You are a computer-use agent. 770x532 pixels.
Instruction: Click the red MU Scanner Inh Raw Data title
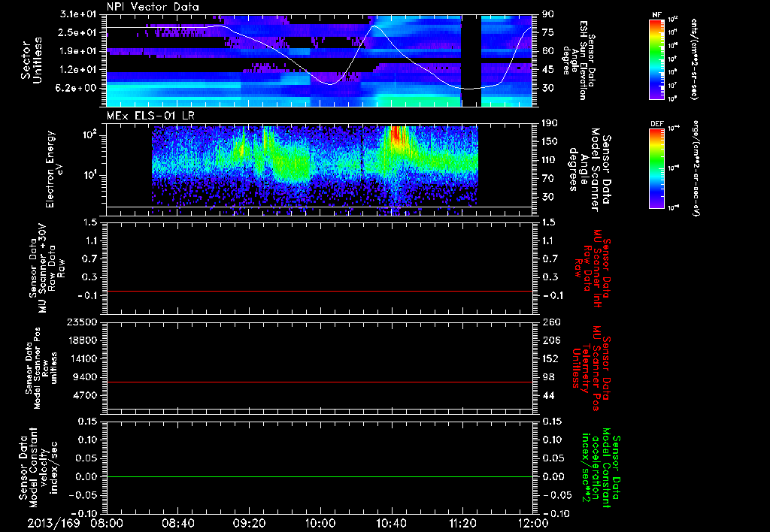[x=592, y=268]
